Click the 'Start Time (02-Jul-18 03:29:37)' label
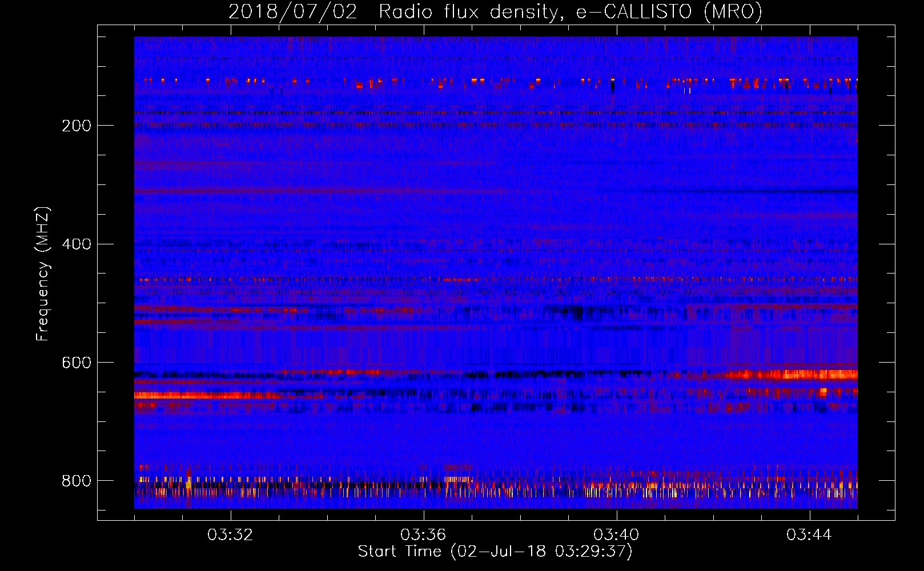 click(496, 552)
